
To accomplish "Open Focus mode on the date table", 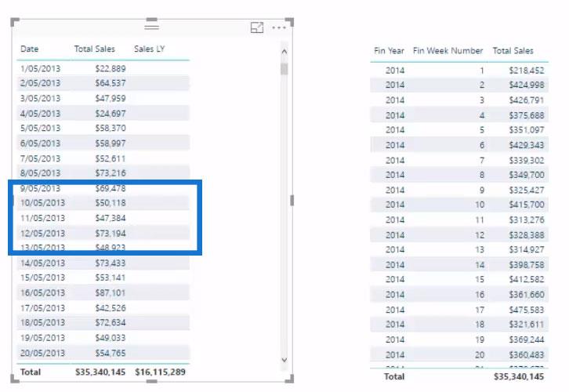I will (x=257, y=27).
